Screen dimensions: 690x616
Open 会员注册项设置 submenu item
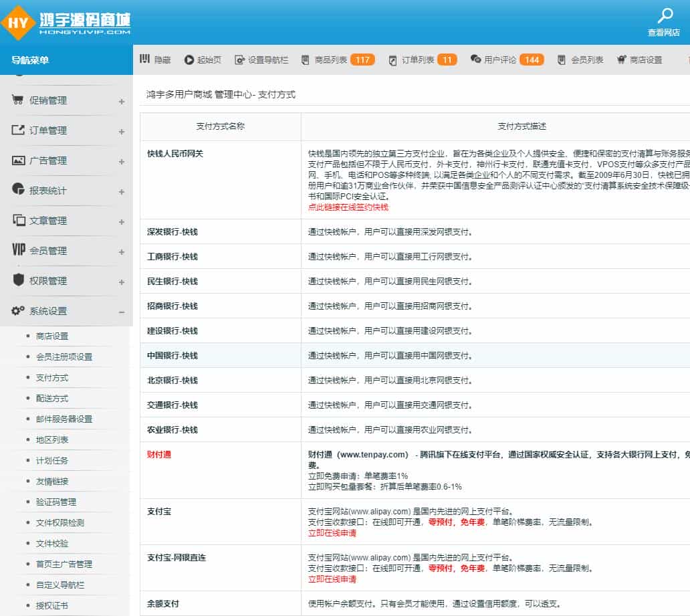(64, 356)
